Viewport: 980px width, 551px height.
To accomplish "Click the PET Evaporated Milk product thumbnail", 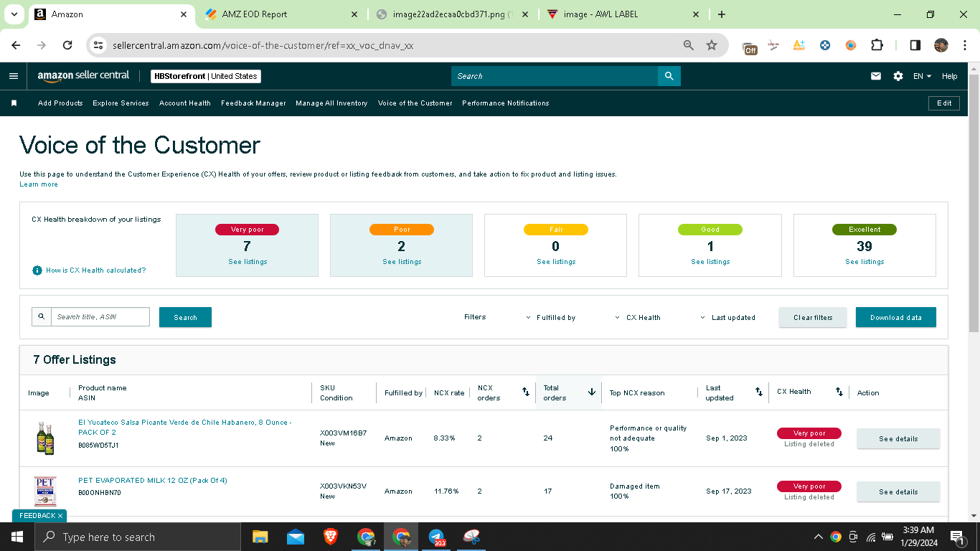I will (x=45, y=491).
